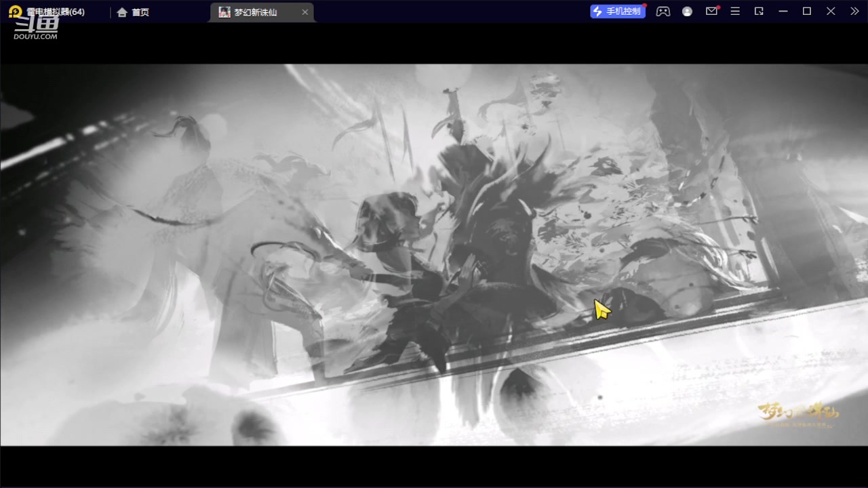The width and height of the screenshot is (868, 488).
Task: Click the 雷电模拟器(64) title text
Action: point(56,12)
